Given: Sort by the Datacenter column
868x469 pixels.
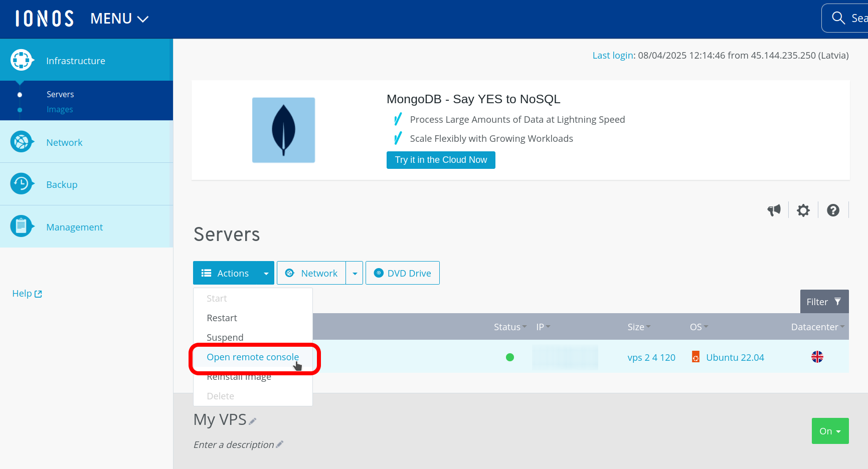Looking at the screenshot, I should pyautogui.click(x=818, y=327).
